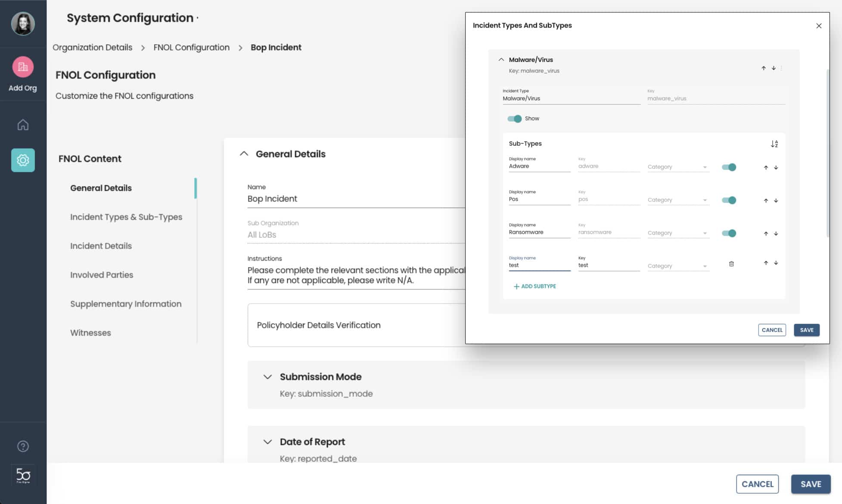
Task: Go to Involved Parties section
Action: click(x=102, y=275)
